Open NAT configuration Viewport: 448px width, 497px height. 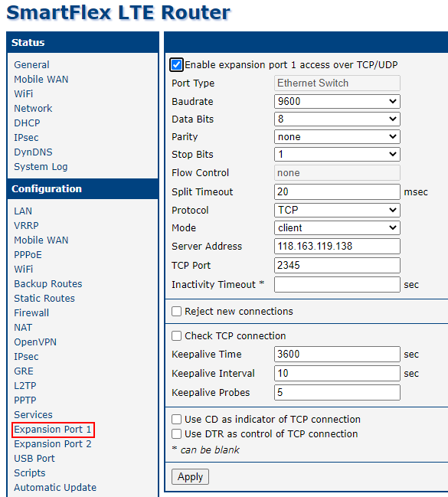(x=23, y=328)
